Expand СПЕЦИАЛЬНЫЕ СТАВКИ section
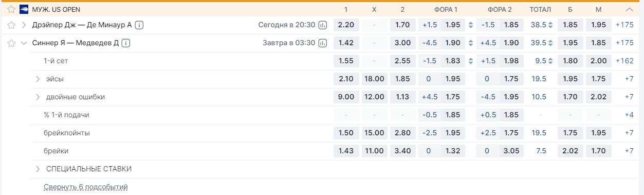Image resolution: width=644 pixels, height=195 pixels. [x=38, y=169]
